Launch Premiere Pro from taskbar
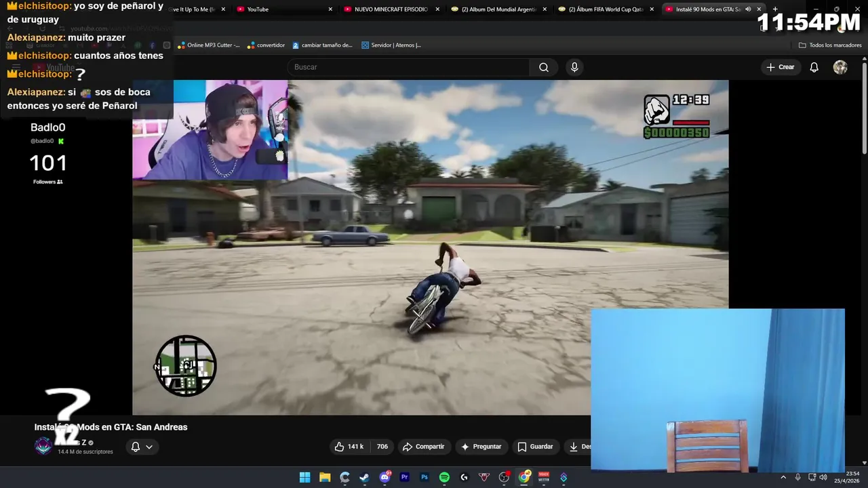 (405, 477)
